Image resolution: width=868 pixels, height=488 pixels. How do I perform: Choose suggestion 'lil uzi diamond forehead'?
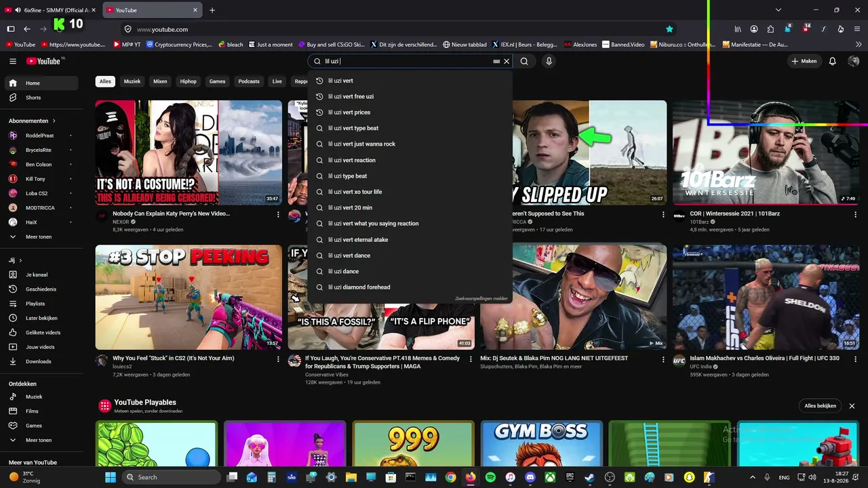coord(410,287)
